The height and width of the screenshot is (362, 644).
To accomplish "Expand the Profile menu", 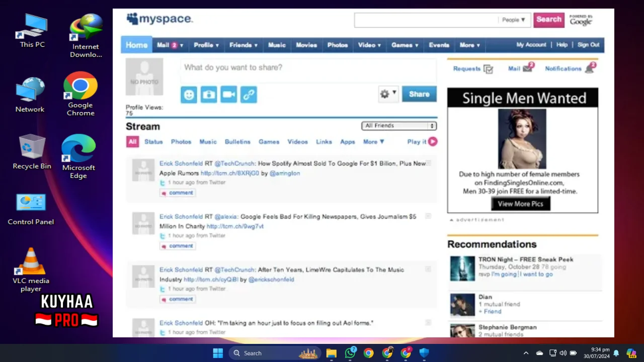I will (206, 45).
